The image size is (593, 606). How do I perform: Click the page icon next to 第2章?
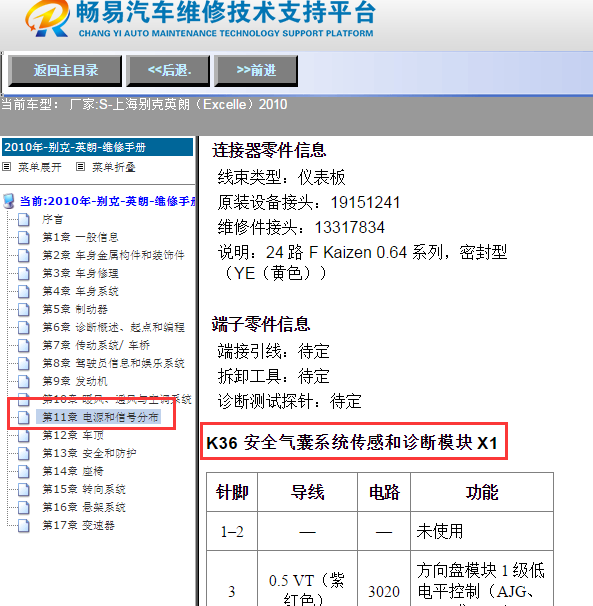[24, 255]
